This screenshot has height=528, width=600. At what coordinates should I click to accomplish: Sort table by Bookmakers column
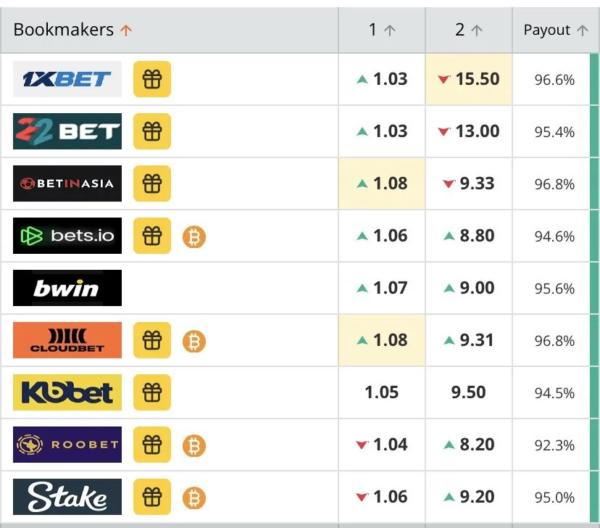tap(72, 30)
